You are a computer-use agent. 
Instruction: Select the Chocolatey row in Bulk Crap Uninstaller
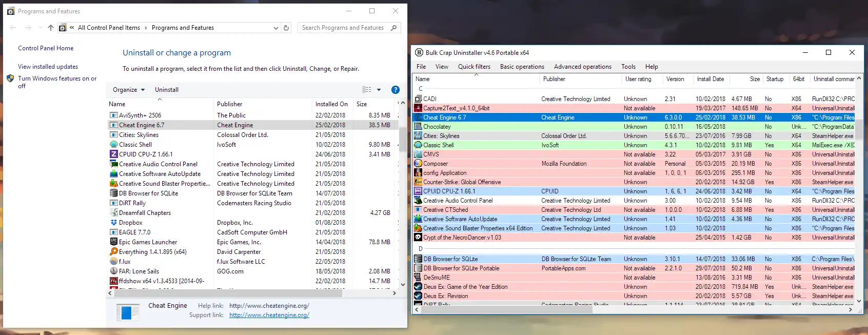(x=635, y=127)
